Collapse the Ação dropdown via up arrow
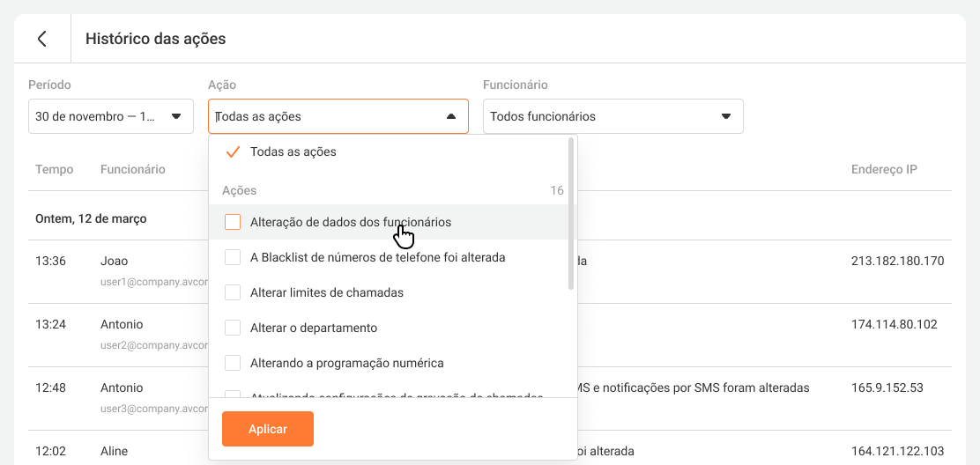The width and height of the screenshot is (980, 465). coord(451,116)
